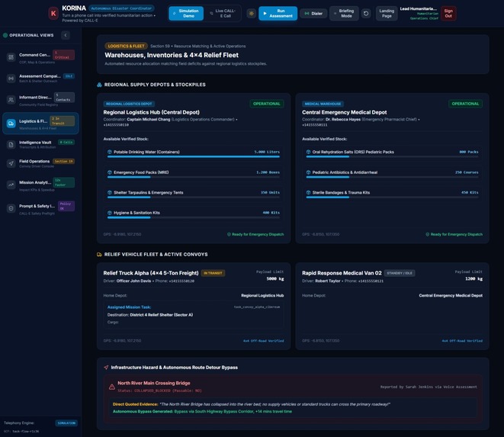The height and width of the screenshot is (437, 504).
Task: Click Regional Logistics Hub OPERATIONAL badge
Action: [x=266, y=104]
